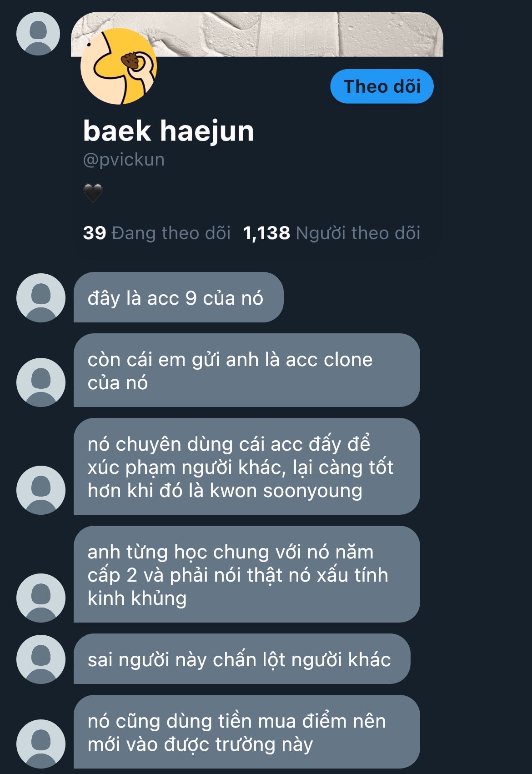Click the sender avatar beside the profile card
This screenshot has width=532, height=774.
click(x=38, y=34)
